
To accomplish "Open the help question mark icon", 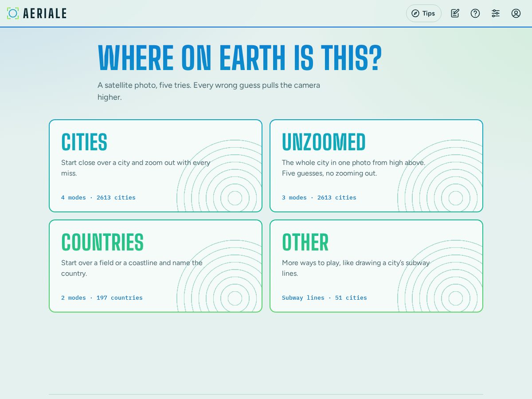I will point(475,13).
